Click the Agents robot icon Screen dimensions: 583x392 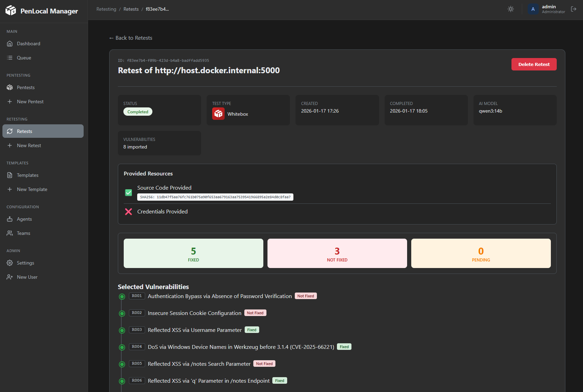tap(10, 219)
